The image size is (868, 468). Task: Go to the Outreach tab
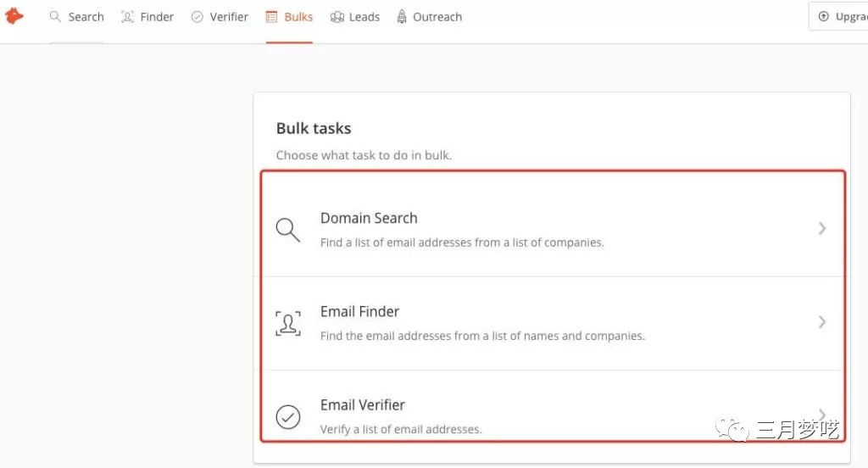pyautogui.click(x=437, y=17)
